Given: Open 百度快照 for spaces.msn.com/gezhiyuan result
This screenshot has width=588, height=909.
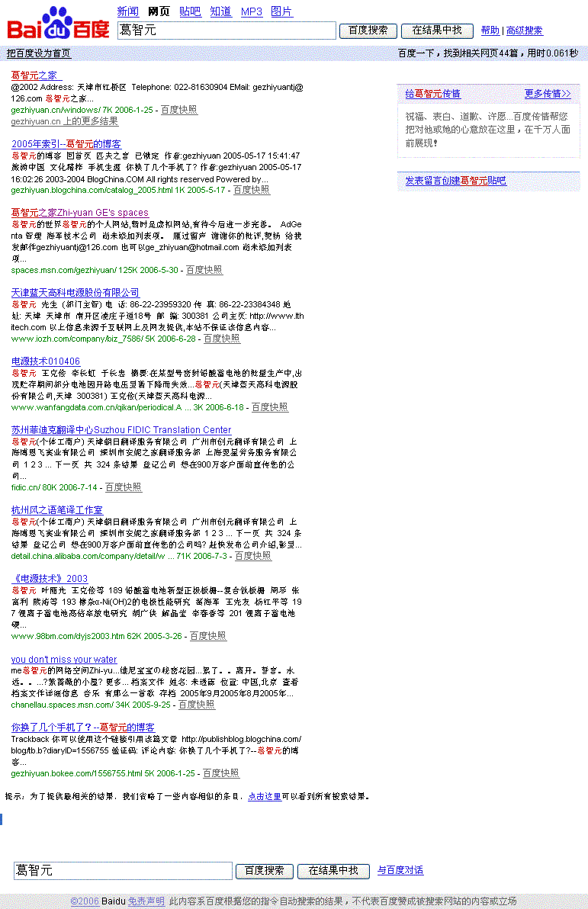Looking at the screenshot, I should pyautogui.click(x=204, y=270).
